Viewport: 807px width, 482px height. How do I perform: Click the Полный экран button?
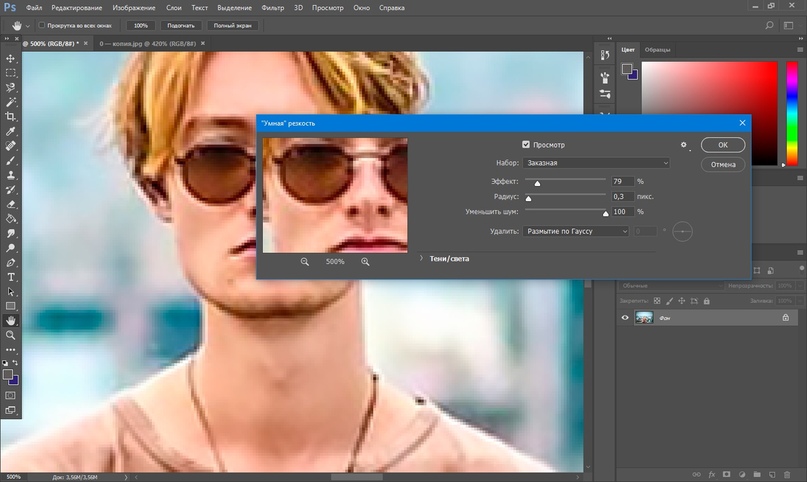pyautogui.click(x=232, y=25)
